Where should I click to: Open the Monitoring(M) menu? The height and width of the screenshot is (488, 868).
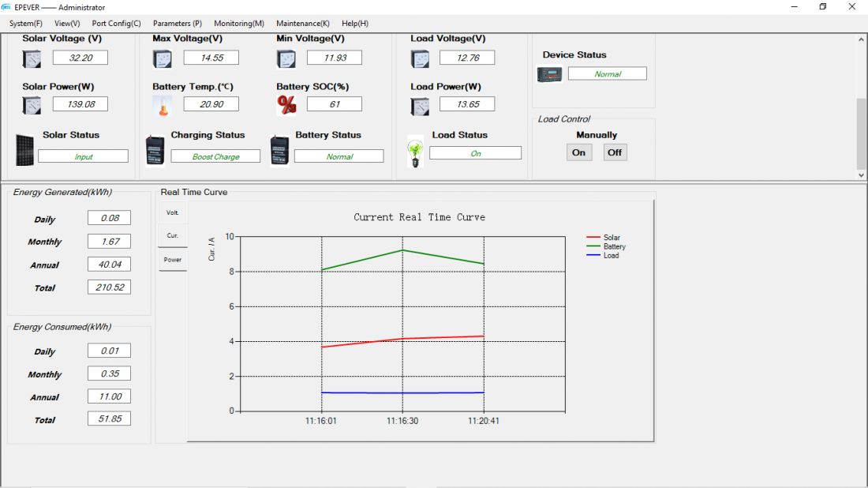pos(239,23)
